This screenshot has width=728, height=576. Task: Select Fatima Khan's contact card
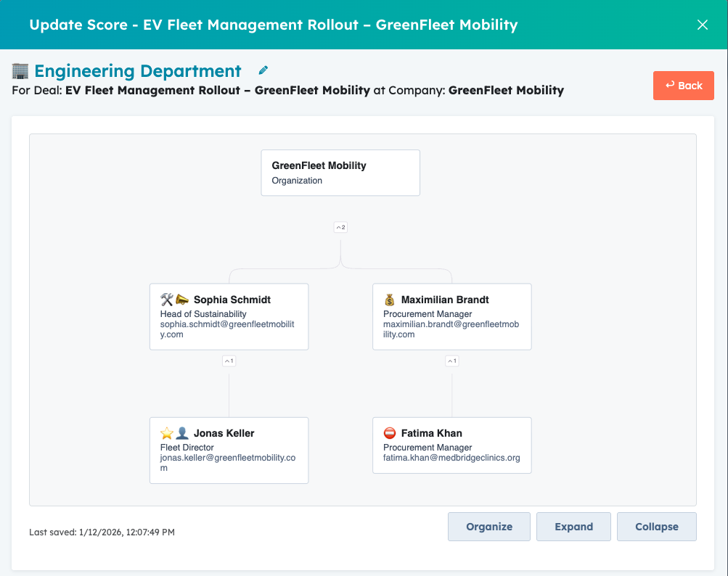pos(451,445)
